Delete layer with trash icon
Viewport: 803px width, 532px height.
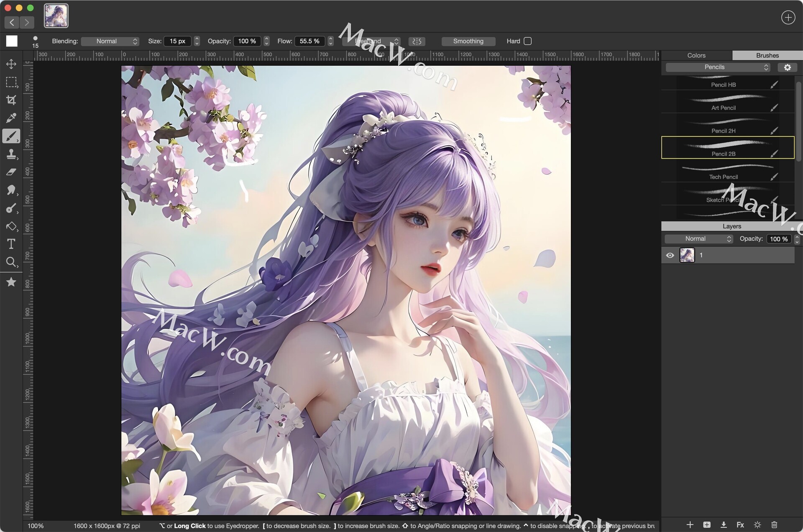(774, 524)
